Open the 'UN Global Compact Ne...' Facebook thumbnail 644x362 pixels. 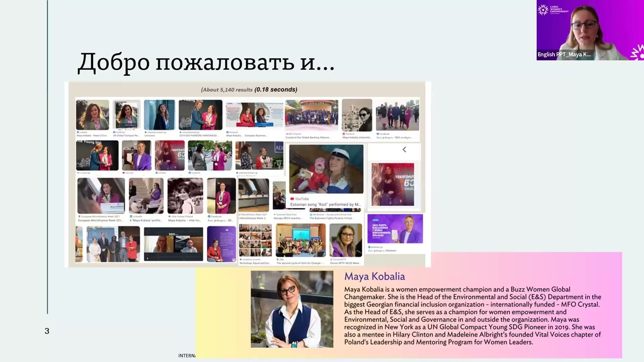coord(127,115)
